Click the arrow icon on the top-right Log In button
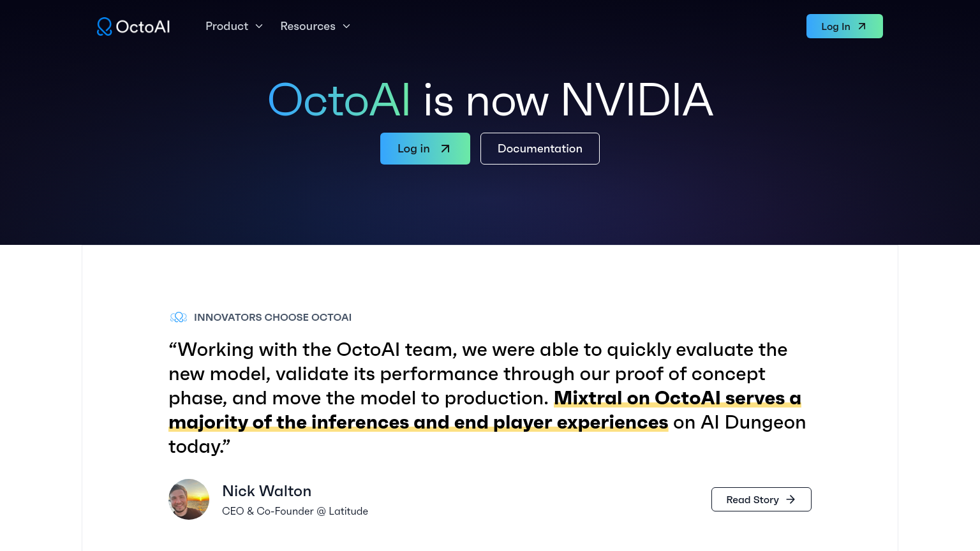Screen dimensions: 980x551 pyautogui.click(x=862, y=26)
